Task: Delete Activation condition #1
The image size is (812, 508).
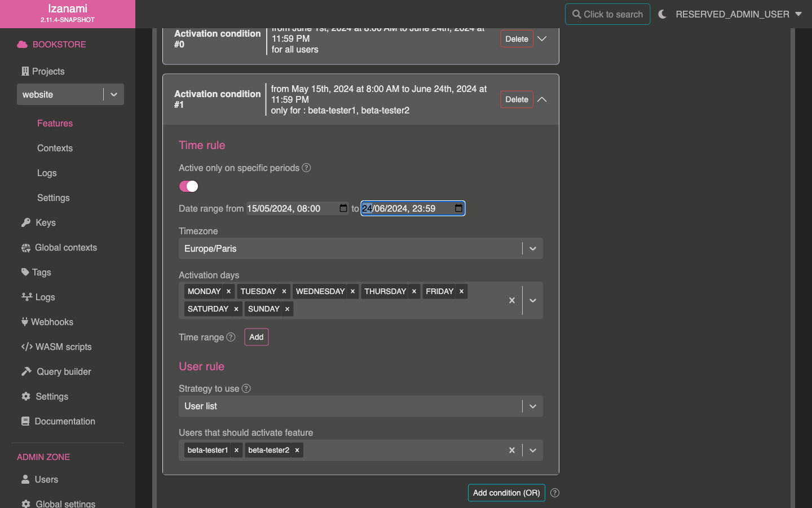Action: (517, 99)
